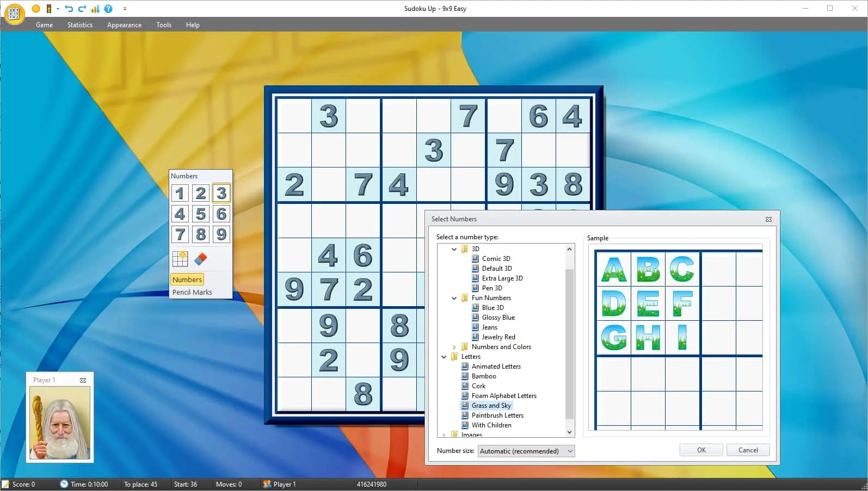Click the yellow circle quick-access icon

point(36,9)
